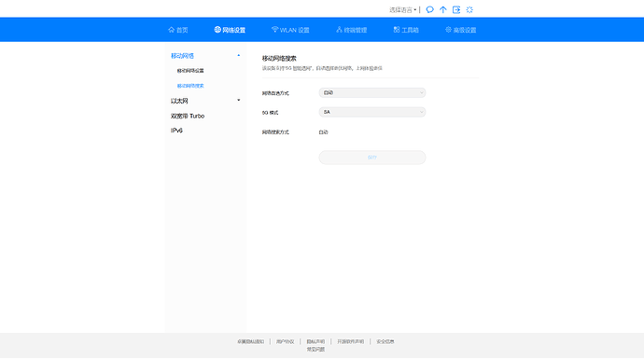The width and height of the screenshot is (644, 359).
Task: Select 移动网络 in the sidebar
Action: pyautogui.click(x=182, y=56)
